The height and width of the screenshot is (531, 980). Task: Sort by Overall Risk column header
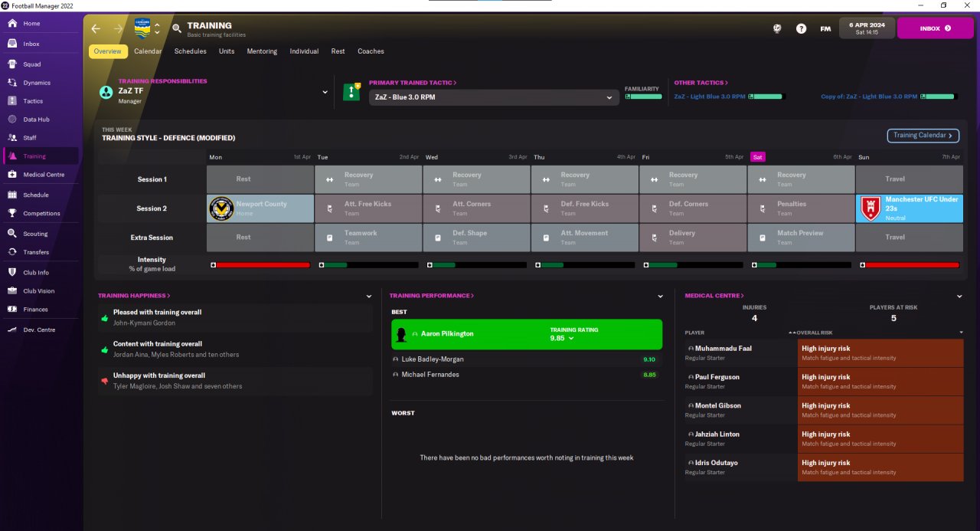click(x=813, y=333)
